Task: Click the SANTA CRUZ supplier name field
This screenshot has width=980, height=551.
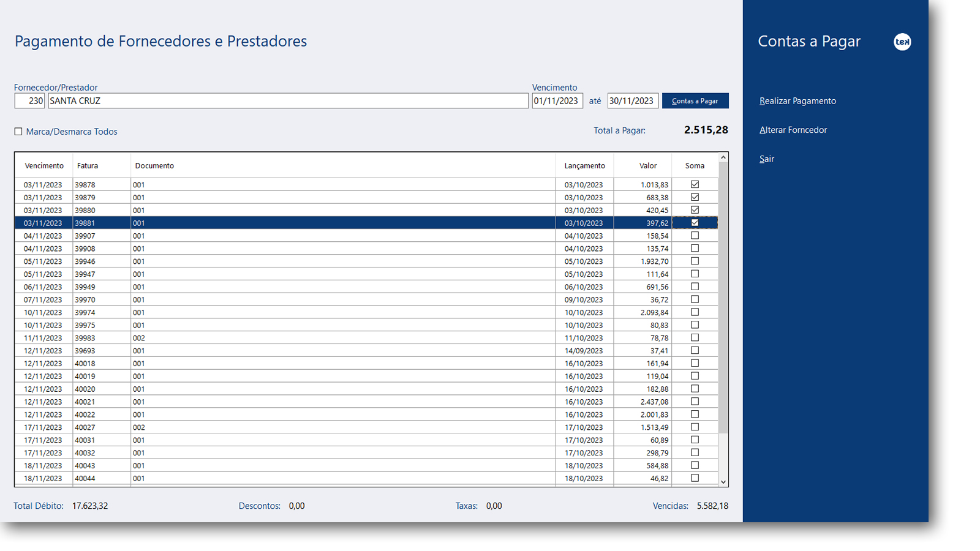Action: point(288,101)
